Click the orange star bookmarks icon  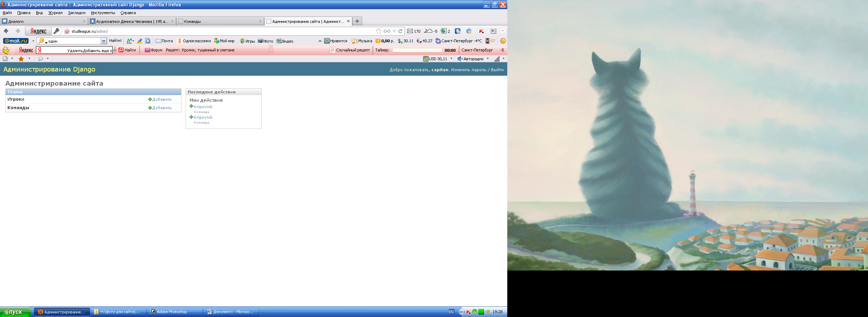coord(21,59)
